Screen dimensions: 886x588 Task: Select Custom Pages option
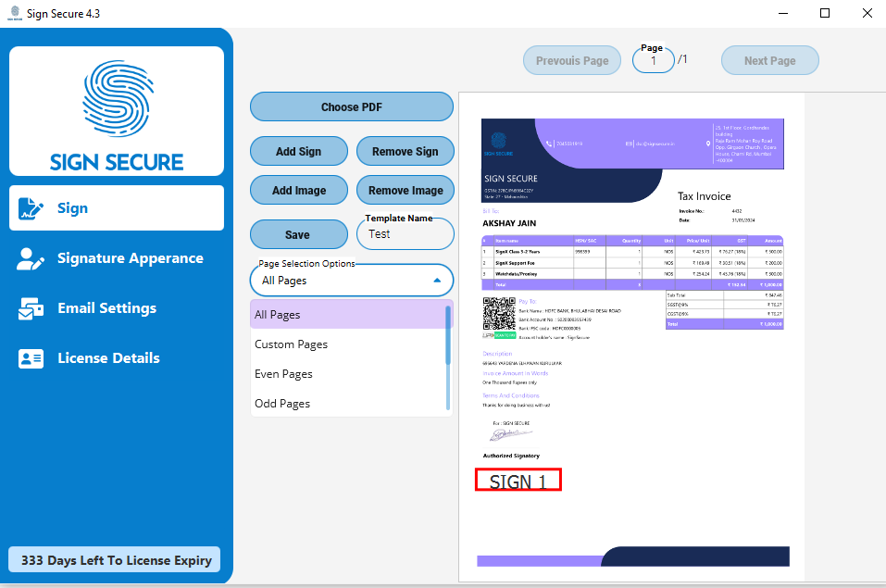348,344
